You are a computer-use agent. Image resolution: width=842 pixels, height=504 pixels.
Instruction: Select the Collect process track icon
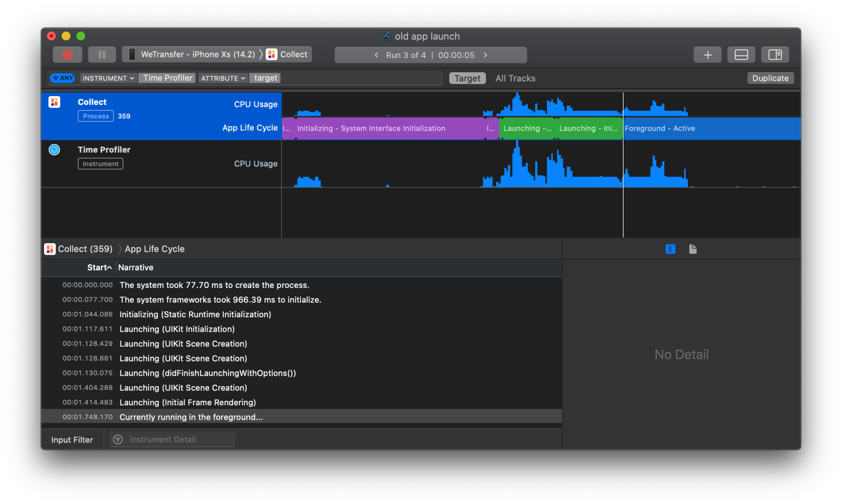coord(54,102)
